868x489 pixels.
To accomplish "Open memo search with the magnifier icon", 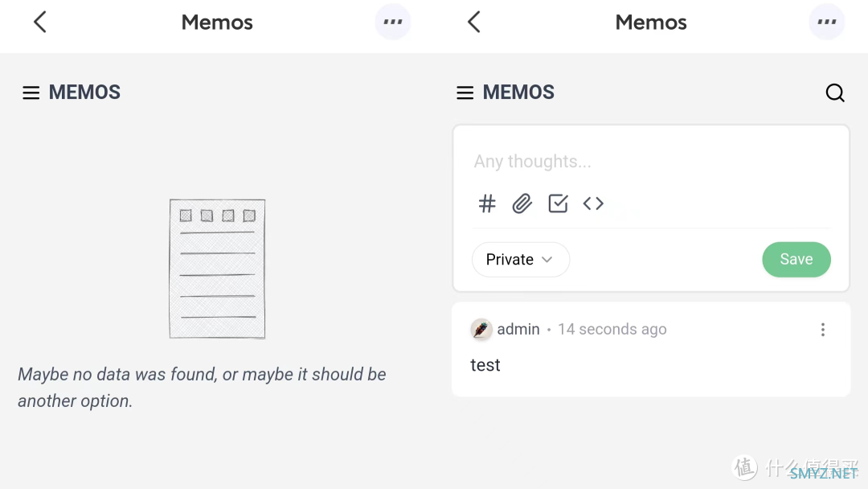I will tap(835, 92).
